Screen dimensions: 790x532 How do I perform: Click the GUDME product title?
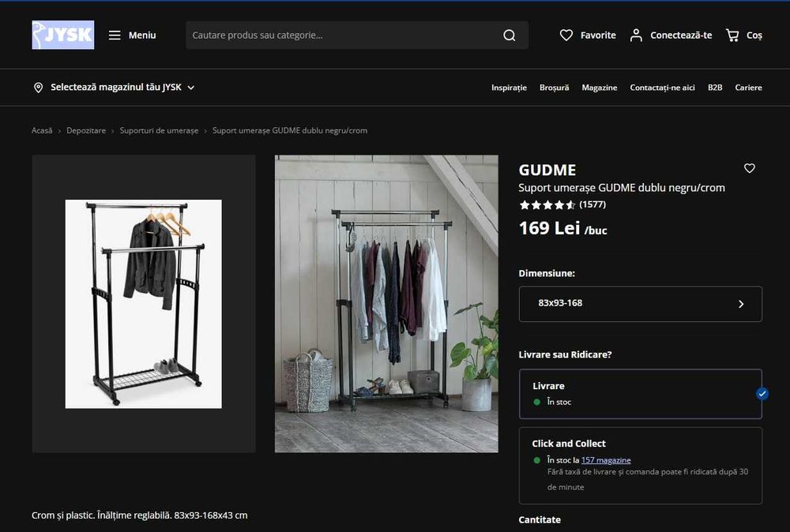(547, 170)
